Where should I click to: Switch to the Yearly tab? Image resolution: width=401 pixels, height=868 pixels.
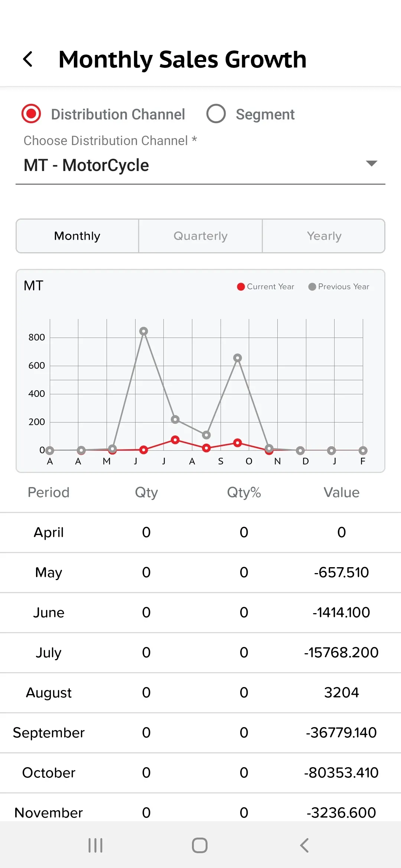[x=324, y=236]
